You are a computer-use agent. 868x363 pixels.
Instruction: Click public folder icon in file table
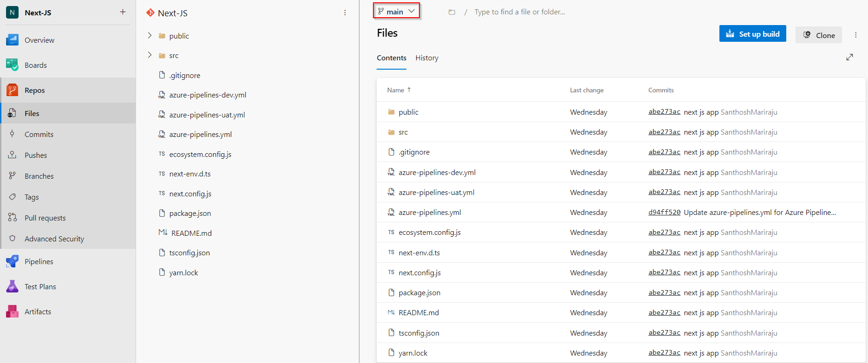pos(391,112)
